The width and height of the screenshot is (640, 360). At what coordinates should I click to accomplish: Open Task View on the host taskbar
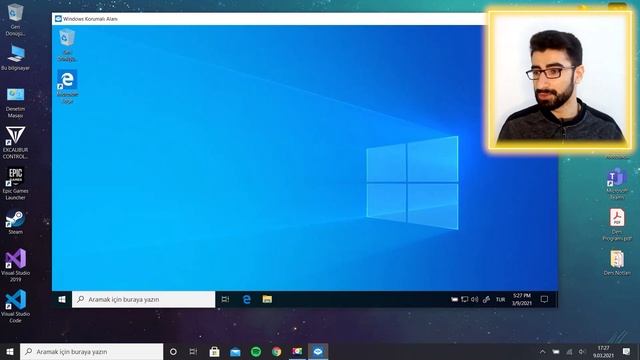[x=193, y=352]
